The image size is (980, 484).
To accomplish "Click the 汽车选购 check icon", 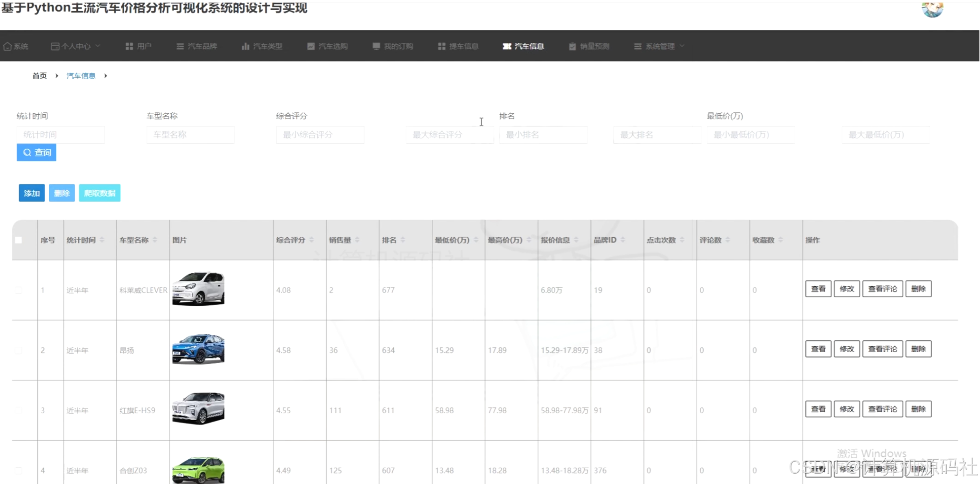I will pyautogui.click(x=311, y=46).
